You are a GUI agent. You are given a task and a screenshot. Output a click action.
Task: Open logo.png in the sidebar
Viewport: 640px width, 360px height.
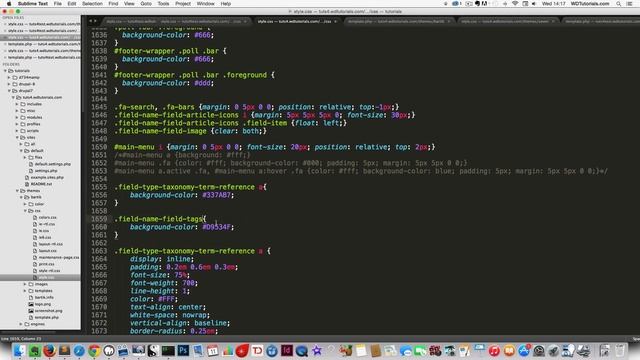pos(42,304)
